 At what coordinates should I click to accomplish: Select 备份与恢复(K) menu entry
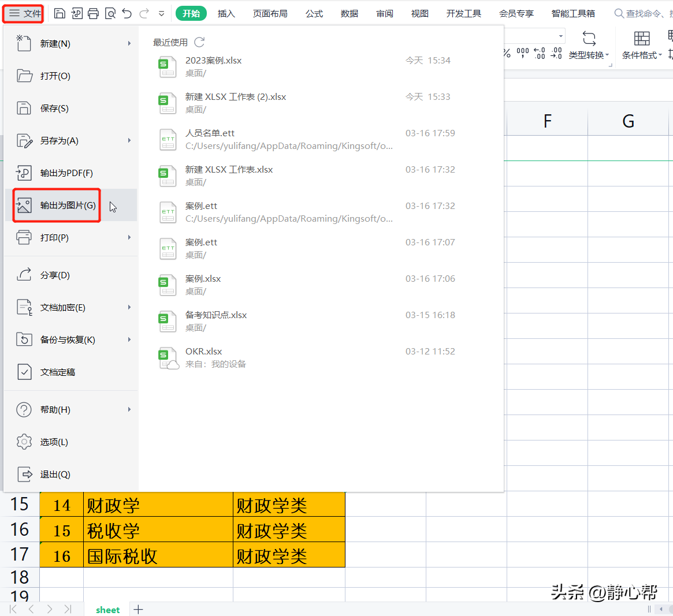[71, 339]
